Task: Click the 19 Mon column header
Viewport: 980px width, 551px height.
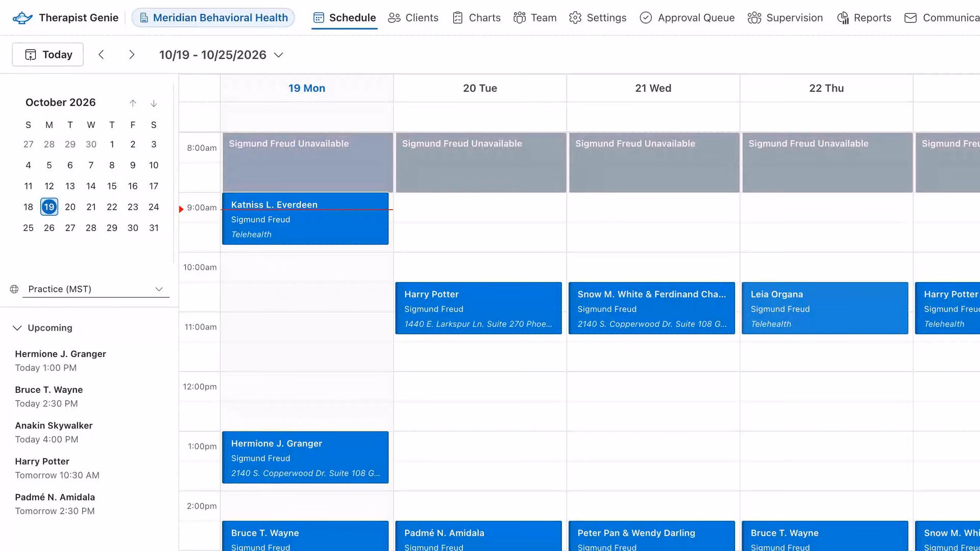Action: [307, 88]
